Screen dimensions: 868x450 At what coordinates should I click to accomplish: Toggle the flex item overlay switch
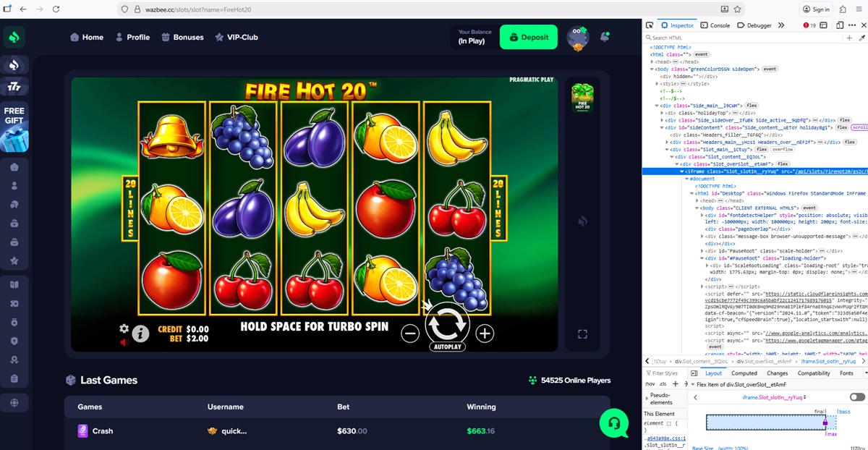coord(857,397)
